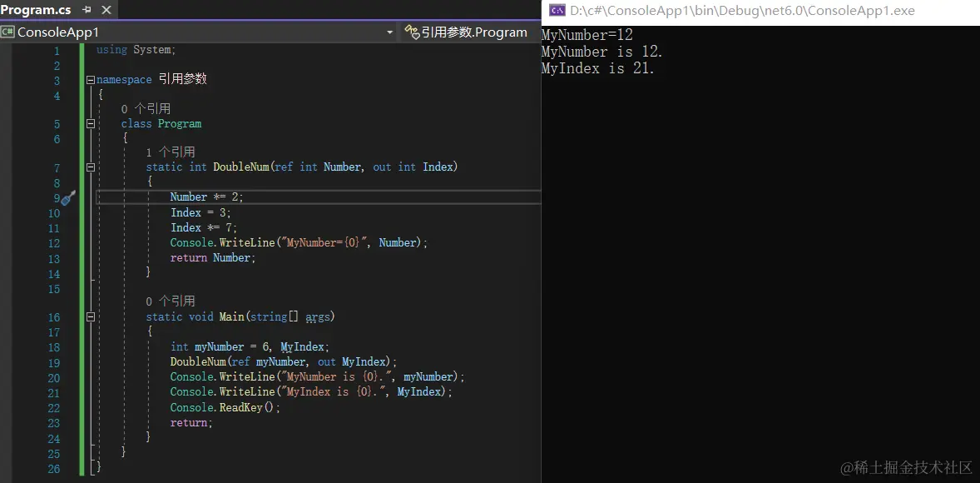Click the 'Index *= 7;' statement

click(x=204, y=227)
